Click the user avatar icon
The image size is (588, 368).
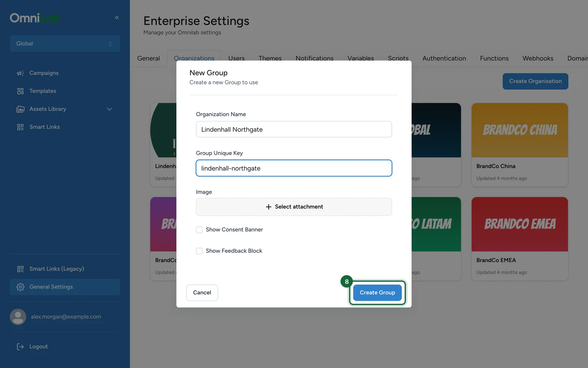coord(18,317)
